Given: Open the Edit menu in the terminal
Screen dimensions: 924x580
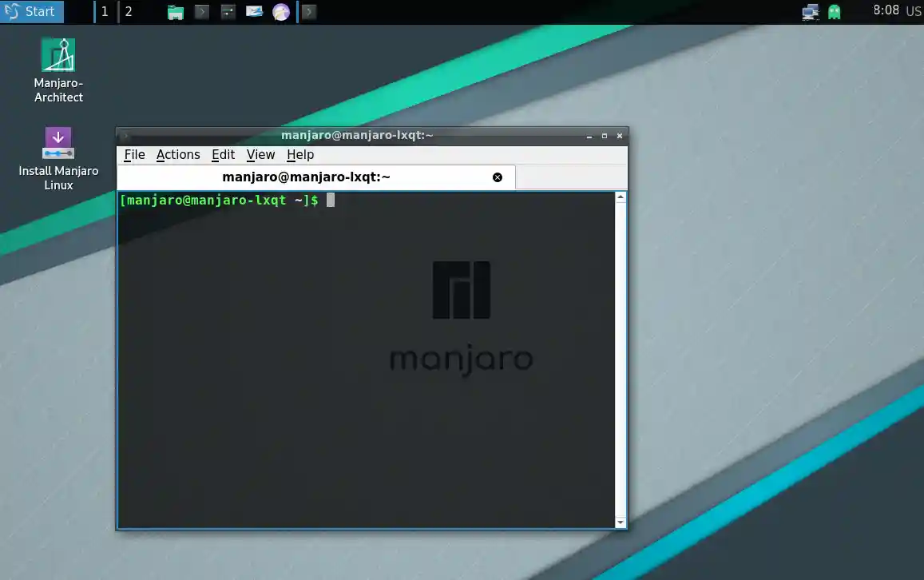Looking at the screenshot, I should (224, 154).
